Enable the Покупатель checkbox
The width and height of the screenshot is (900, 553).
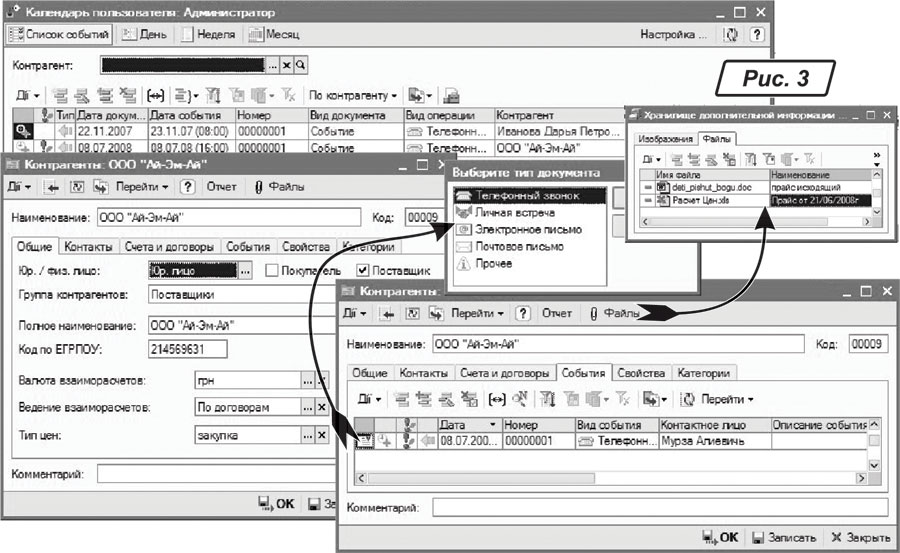(272, 270)
